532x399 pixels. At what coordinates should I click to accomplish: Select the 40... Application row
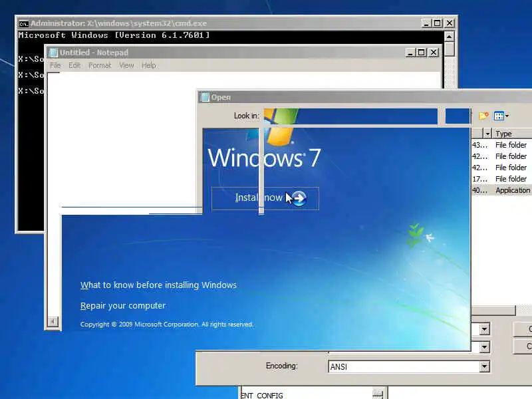(x=501, y=190)
